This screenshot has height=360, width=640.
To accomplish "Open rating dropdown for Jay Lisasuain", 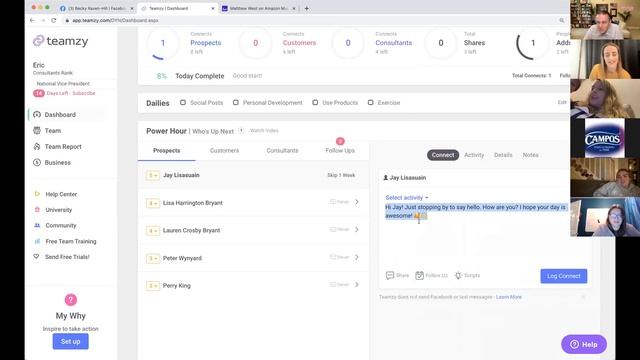I will point(153,176).
